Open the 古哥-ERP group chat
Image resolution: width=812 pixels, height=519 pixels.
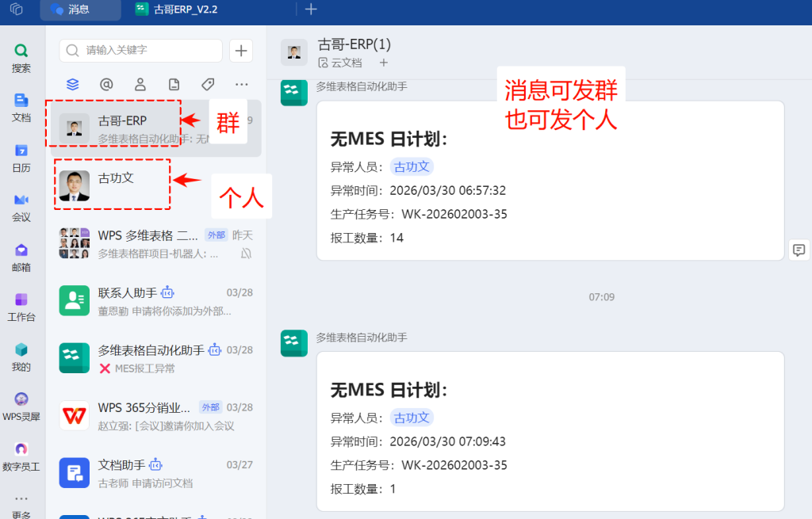pyautogui.click(x=155, y=128)
